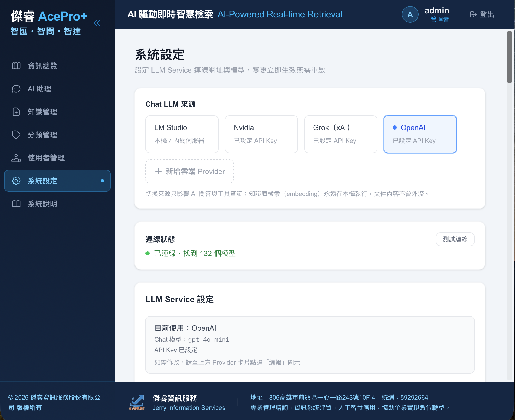Viewport: 515px width, 420px height.
Task: Click the plus icon in 新增雲端 Provider
Action: 159,171
